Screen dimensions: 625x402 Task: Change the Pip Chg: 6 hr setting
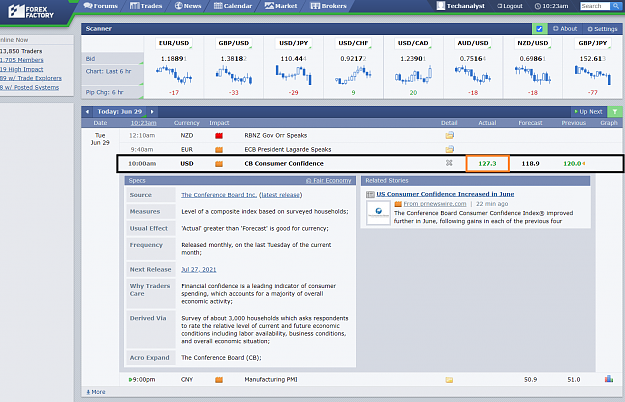point(112,92)
